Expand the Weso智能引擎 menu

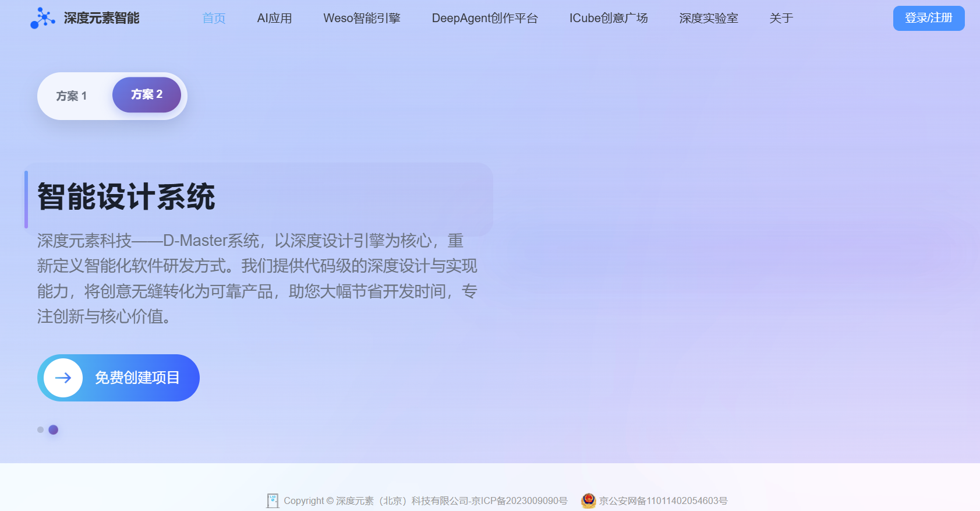tap(362, 18)
